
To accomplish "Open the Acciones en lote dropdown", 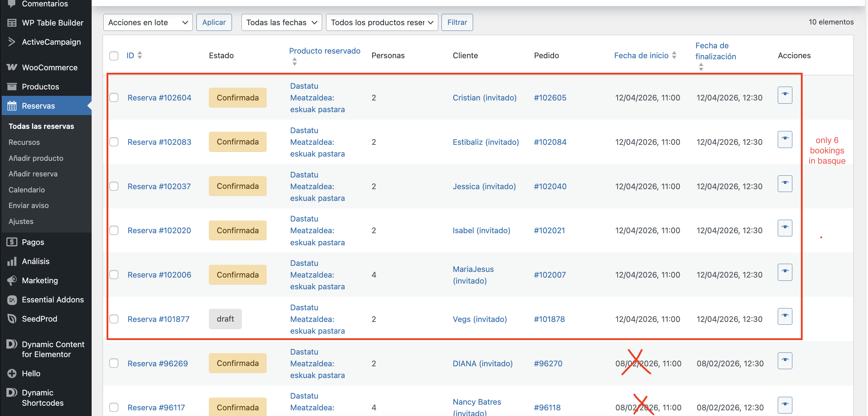I will (148, 22).
